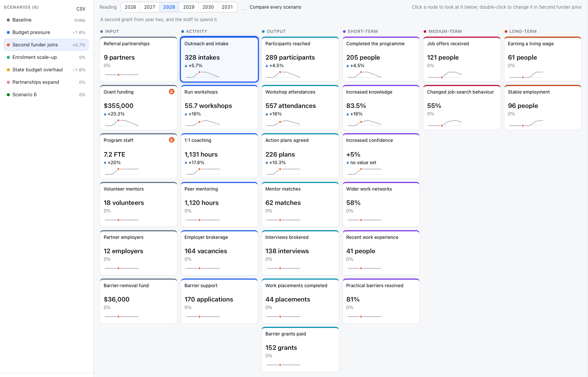
Task: Enable the Compare every scenario checkbox
Action: tap(244, 7)
